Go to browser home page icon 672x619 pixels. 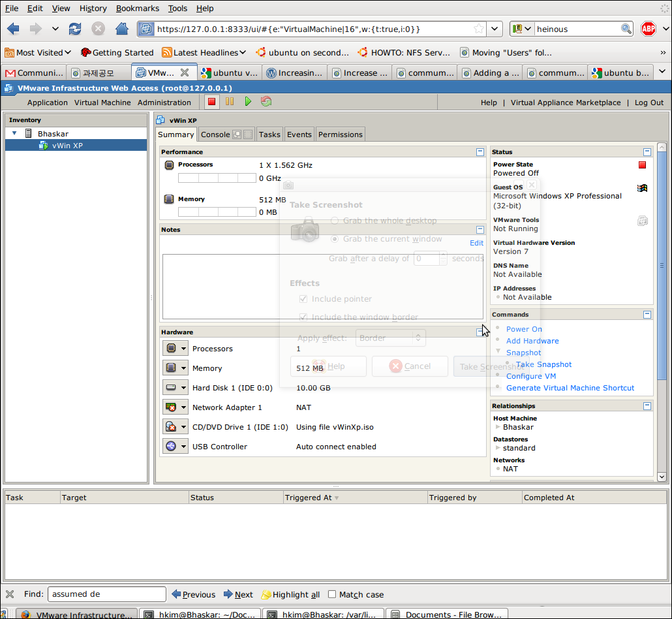pos(122,29)
